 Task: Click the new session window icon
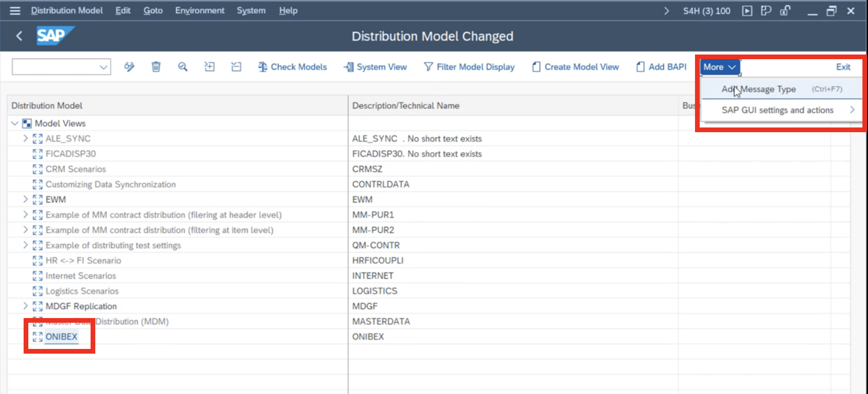pos(766,11)
